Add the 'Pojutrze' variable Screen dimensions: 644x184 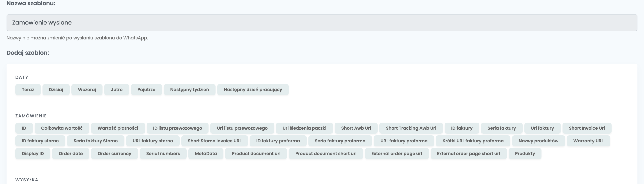(147, 90)
